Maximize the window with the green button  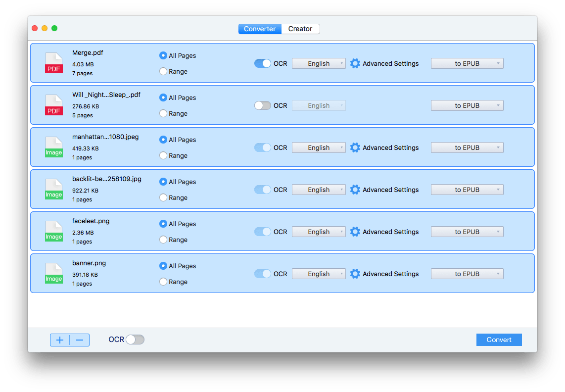pos(54,28)
